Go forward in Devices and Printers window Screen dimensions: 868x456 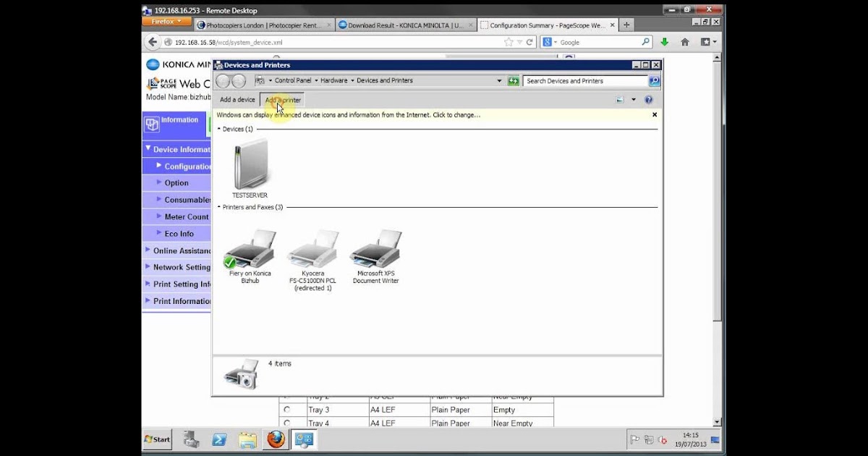(239, 81)
